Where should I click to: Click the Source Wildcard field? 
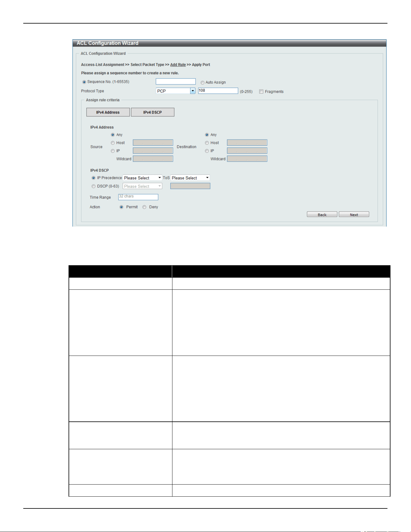(153, 159)
